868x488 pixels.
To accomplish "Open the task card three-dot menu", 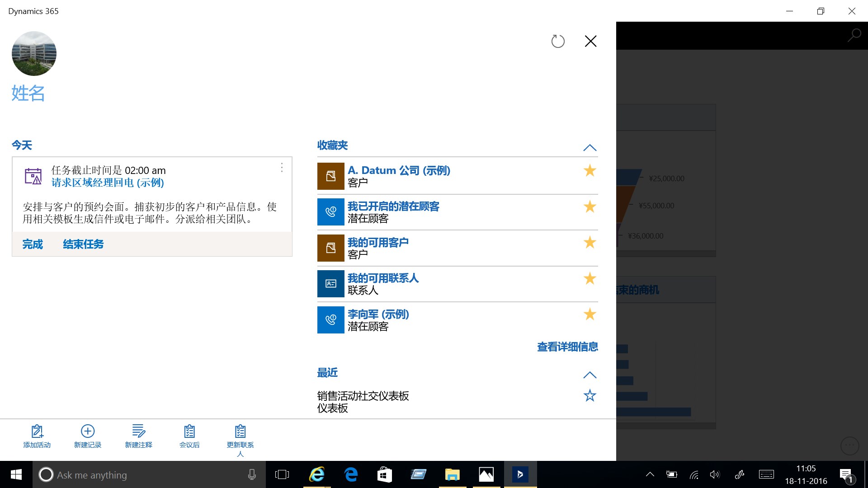I will 282,168.
